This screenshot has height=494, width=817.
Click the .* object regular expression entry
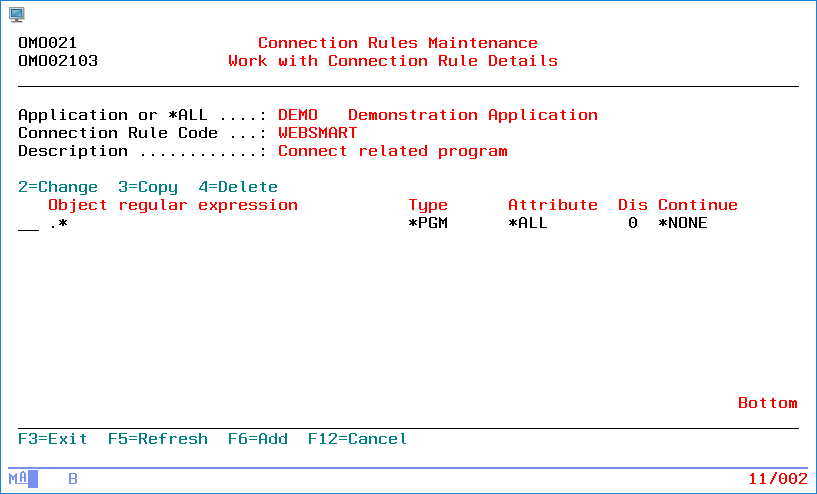click(x=58, y=224)
